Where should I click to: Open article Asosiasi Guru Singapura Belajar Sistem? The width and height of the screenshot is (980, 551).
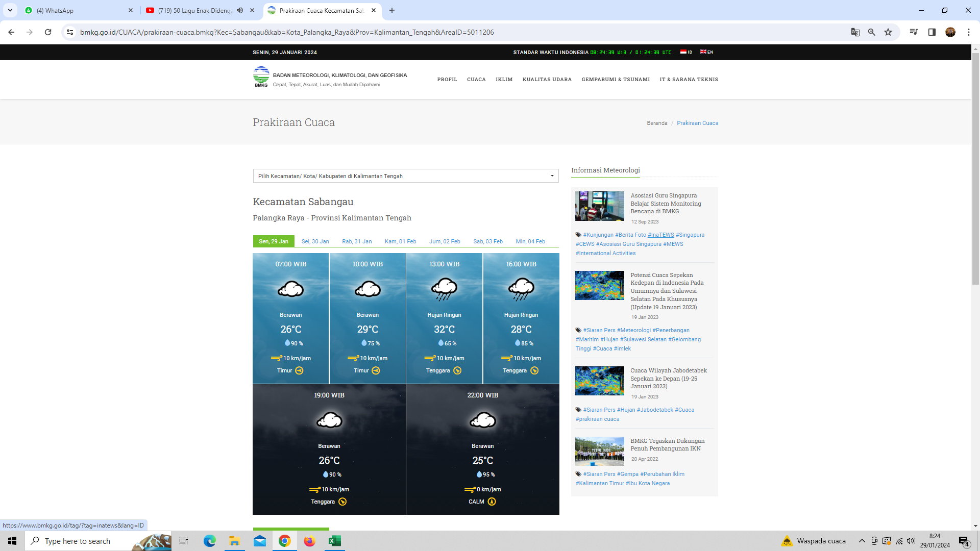tap(666, 203)
